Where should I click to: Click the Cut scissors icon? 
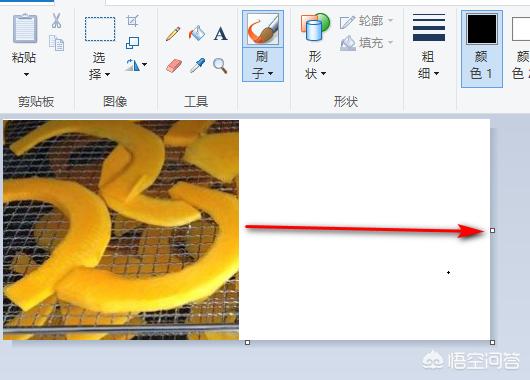tap(56, 20)
